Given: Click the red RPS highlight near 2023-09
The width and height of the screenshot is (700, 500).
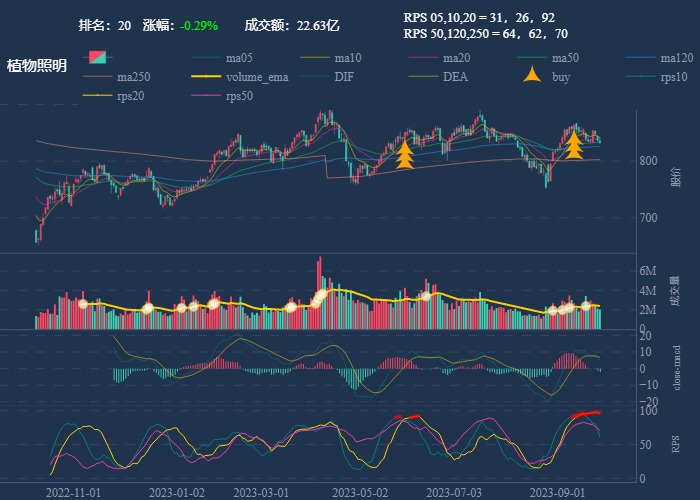Looking at the screenshot, I should [x=584, y=414].
